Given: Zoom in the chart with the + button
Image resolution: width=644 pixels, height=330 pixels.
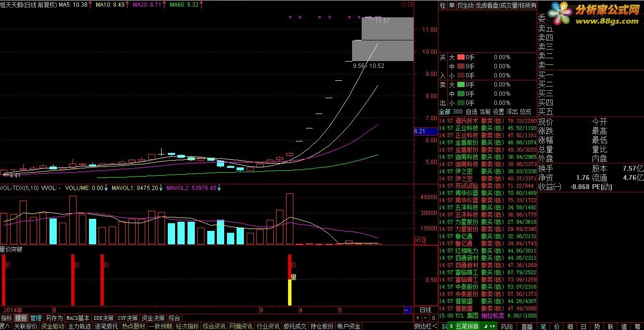Looking at the screenshot, I should click(x=418, y=318).
